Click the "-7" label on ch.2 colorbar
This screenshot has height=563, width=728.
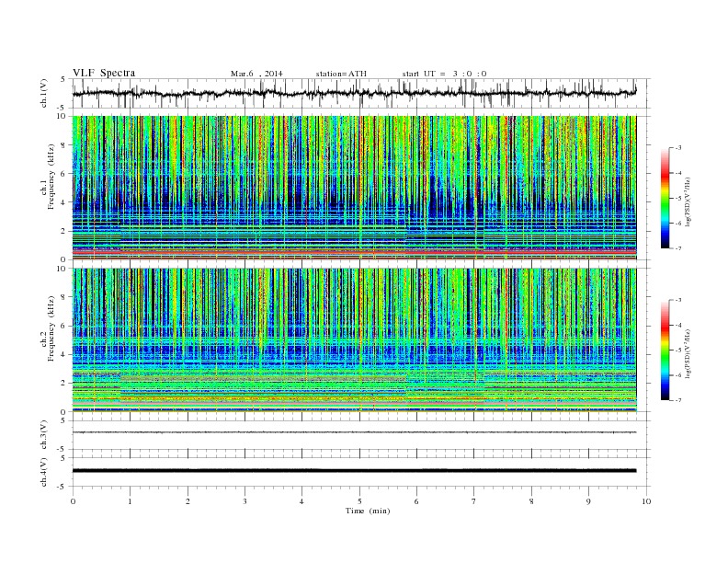coord(677,400)
